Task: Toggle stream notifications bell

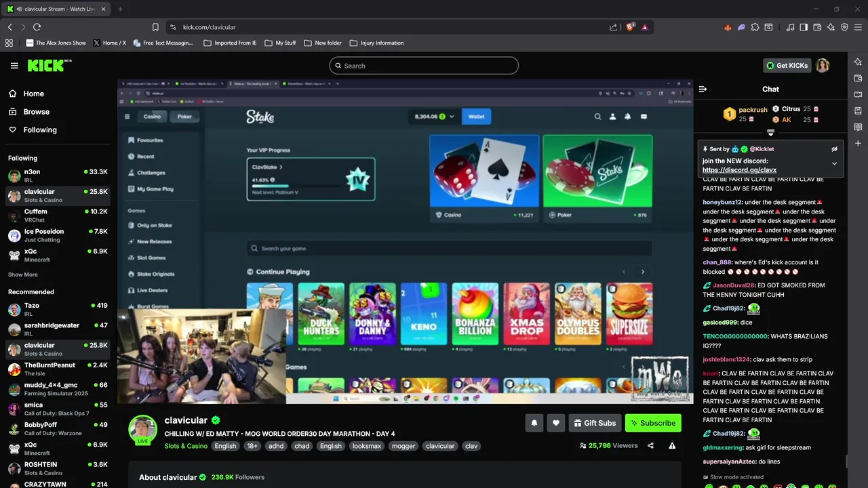Action: pyautogui.click(x=534, y=423)
